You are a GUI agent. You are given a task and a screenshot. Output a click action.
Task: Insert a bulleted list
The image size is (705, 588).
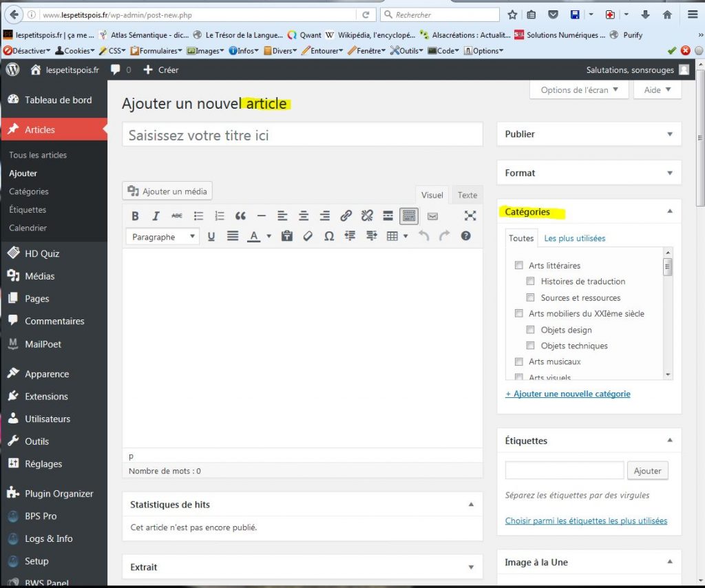tap(198, 216)
